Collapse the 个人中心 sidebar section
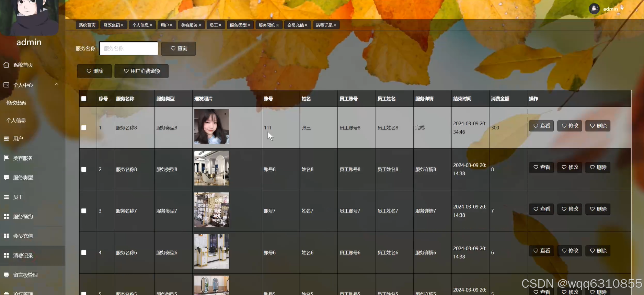Image resolution: width=644 pixels, height=295 pixels. click(x=57, y=84)
